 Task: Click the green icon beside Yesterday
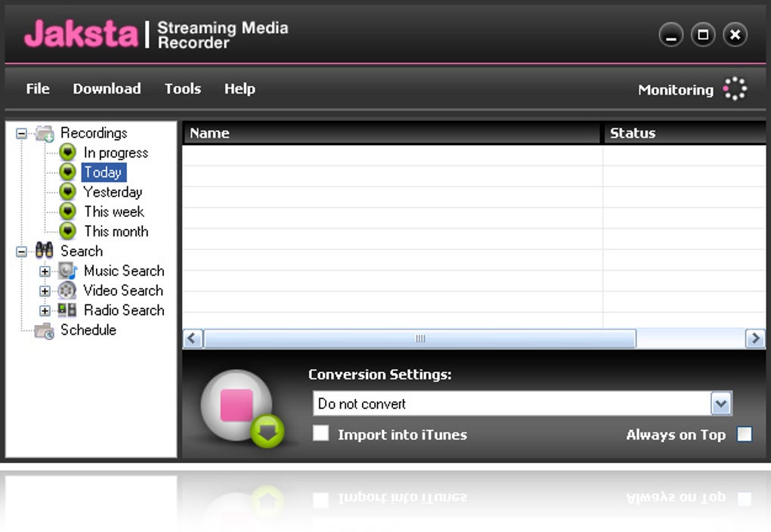tap(68, 192)
